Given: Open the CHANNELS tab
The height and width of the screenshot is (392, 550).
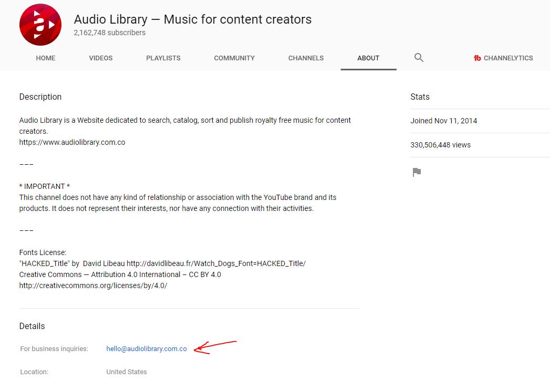Looking at the screenshot, I should click(306, 58).
